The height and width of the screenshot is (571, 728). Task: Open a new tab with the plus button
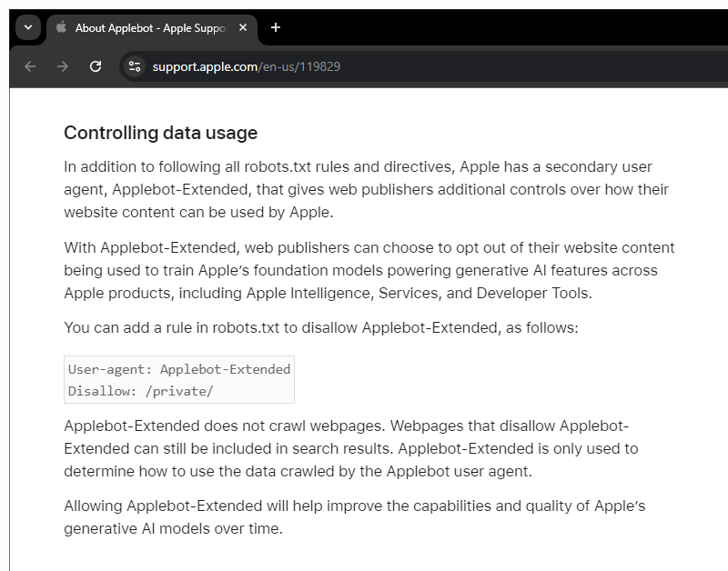pyautogui.click(x=276, y=28)
